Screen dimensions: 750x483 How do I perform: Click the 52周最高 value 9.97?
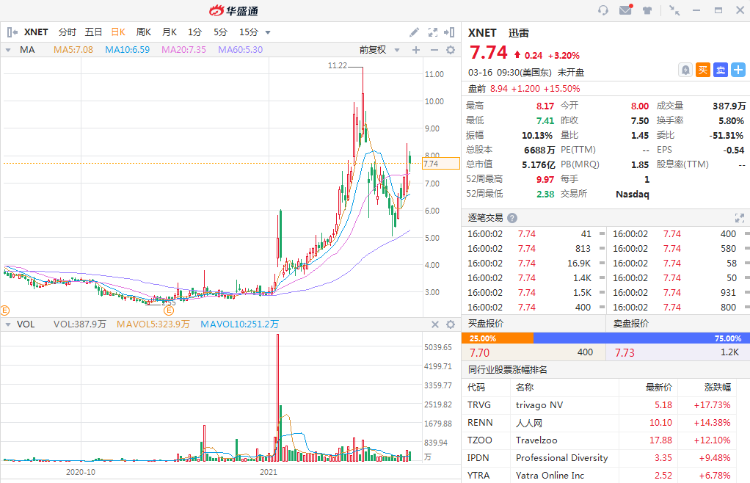[545, 180]
